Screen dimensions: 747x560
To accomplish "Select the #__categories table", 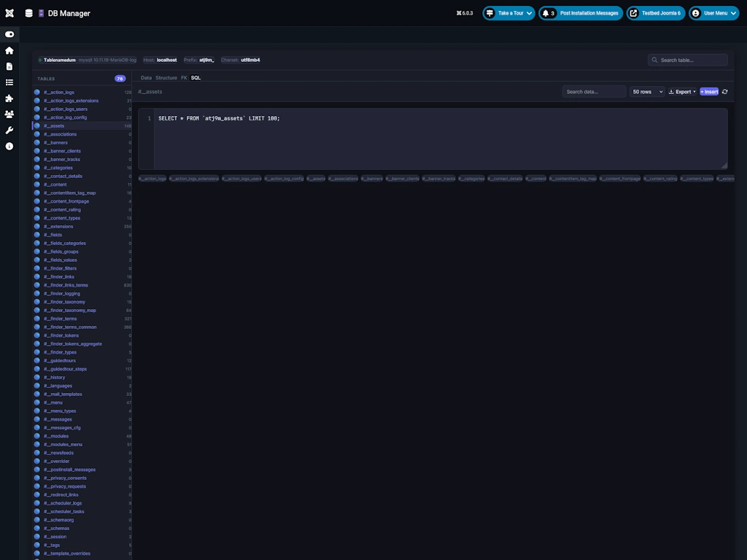I will [82, 168].
